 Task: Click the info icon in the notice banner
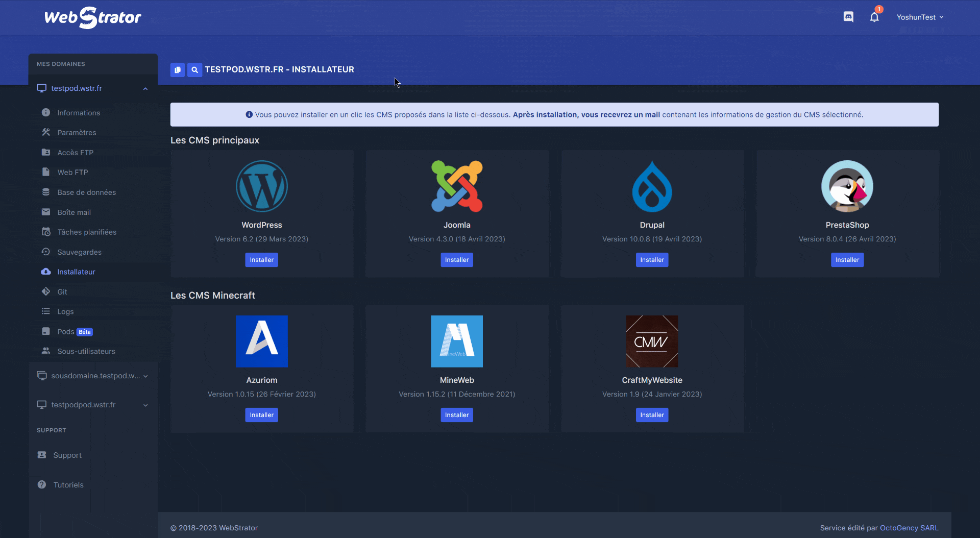249,115
